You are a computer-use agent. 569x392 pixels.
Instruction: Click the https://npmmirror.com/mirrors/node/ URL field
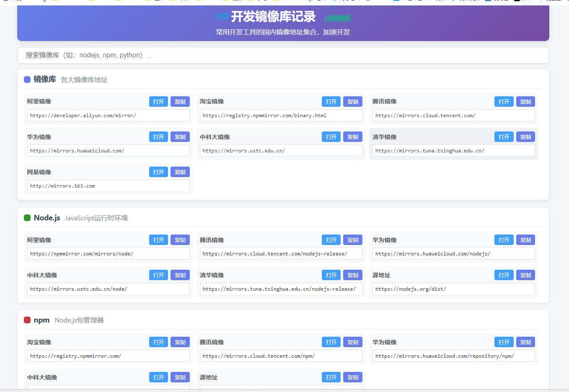pyautogui.click(x=109, y=254)
